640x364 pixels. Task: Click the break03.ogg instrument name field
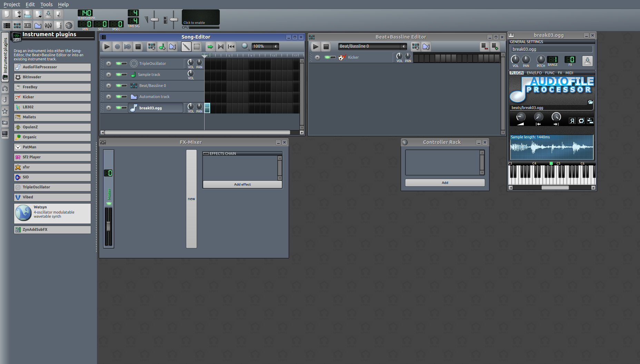point(551,49)
